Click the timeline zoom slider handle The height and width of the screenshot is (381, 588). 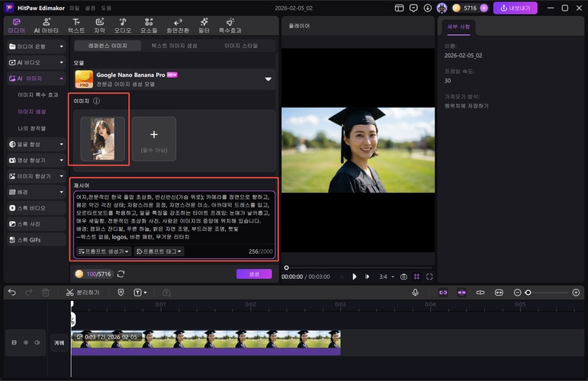coord(528,292)
